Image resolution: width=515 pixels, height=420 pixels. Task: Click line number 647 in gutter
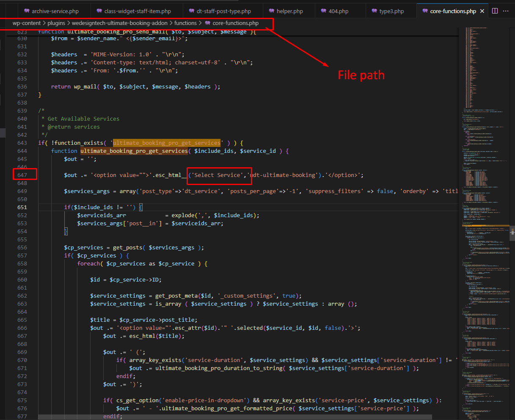(22, 175)
